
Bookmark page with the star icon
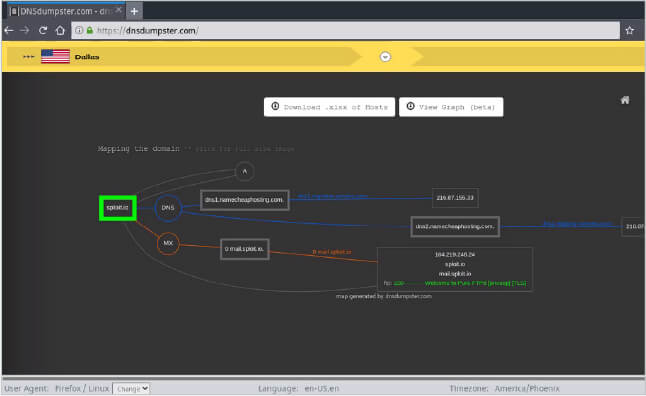pos(630,30)
